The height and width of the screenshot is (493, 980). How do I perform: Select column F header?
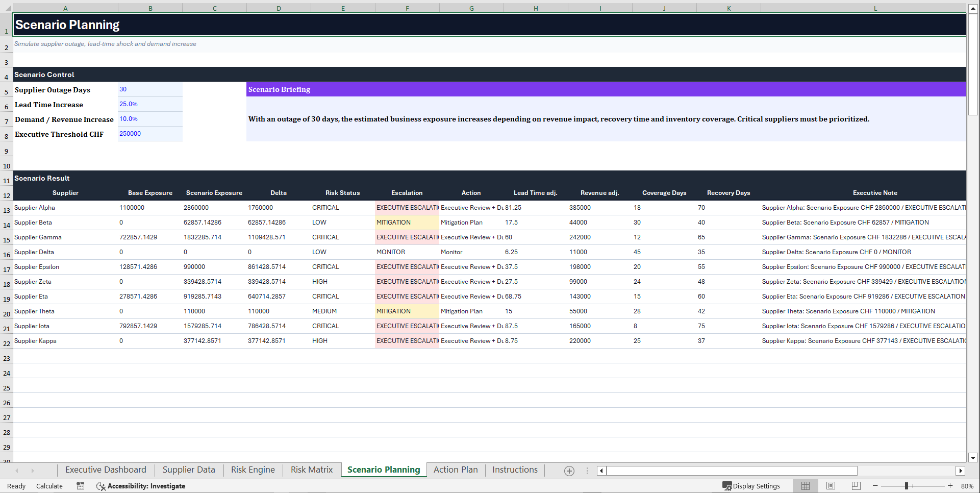point(407,8)
